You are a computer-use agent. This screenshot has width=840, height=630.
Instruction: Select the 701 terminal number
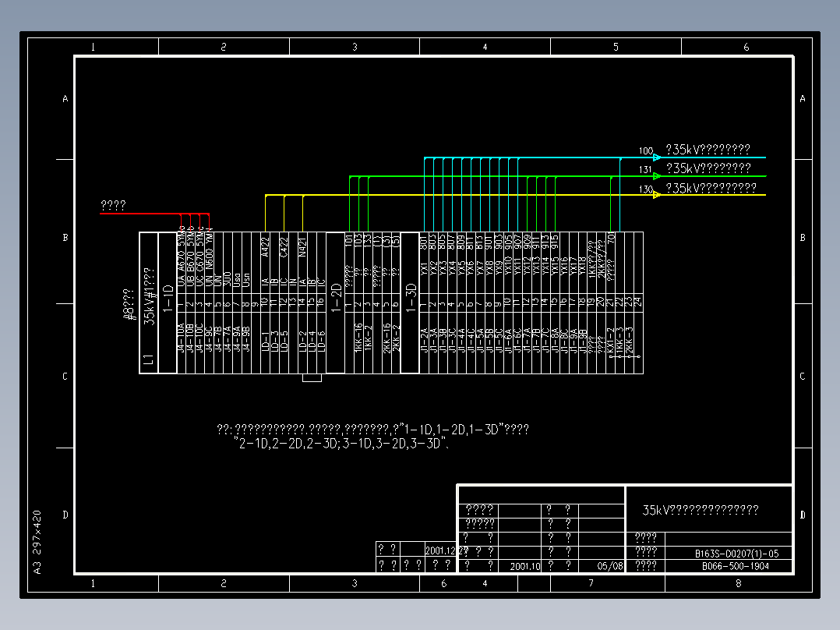pyautogui.click(x=610, y=239)
